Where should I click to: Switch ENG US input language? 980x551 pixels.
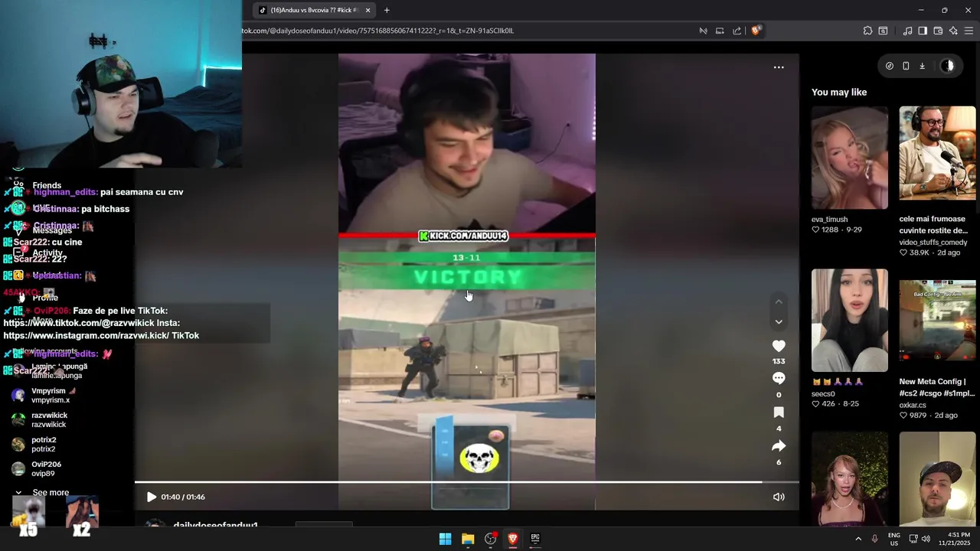point(894,539)
